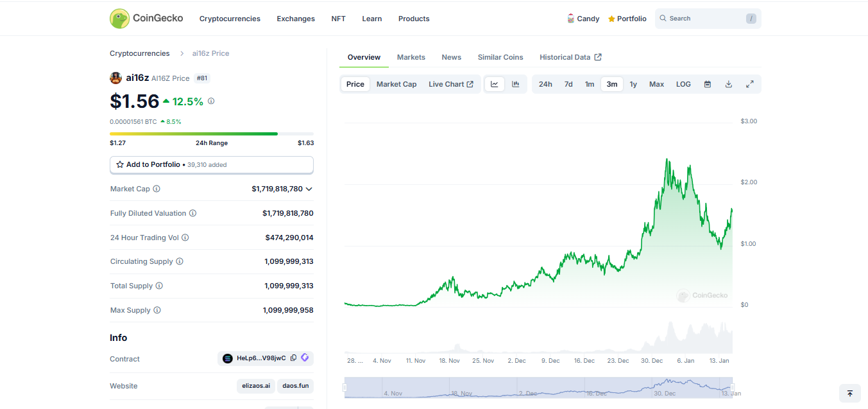Viewport: 868px width, 409px height.
Task: Set chart range to 3m
Action: tap(612, 84)
